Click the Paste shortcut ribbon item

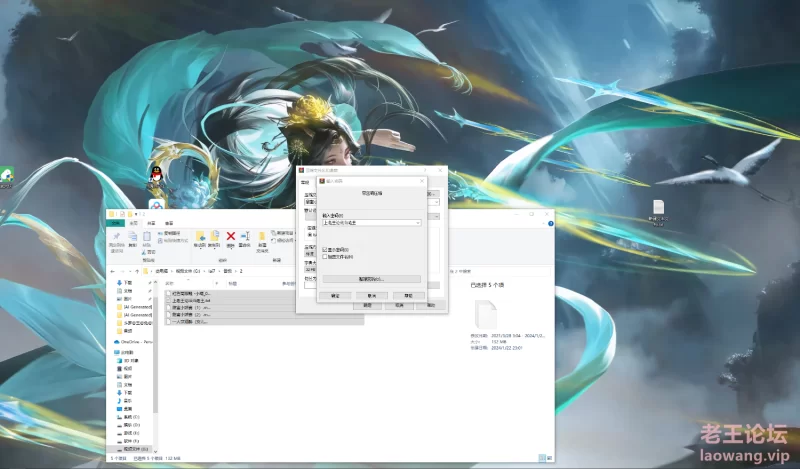point(173,241)
